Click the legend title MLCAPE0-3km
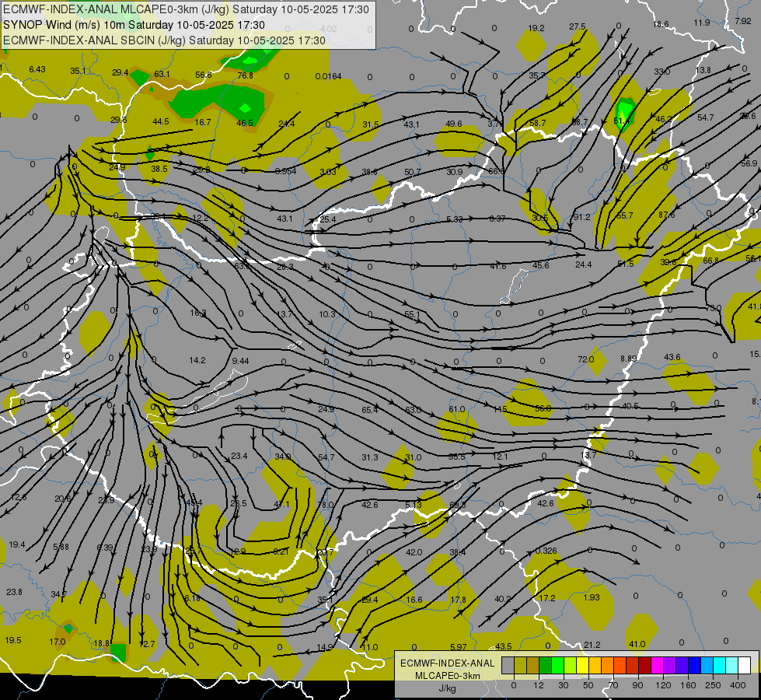The width and height of the screenshot is (761, 700). 448,676
